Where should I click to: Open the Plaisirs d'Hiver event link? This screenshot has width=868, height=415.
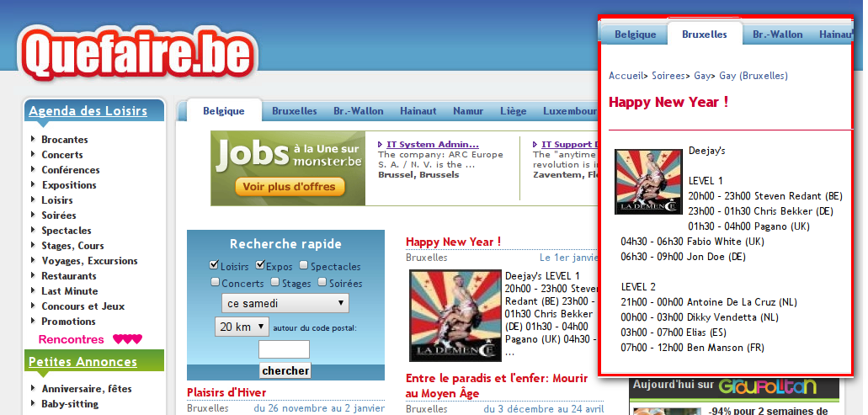pos(226,392)
